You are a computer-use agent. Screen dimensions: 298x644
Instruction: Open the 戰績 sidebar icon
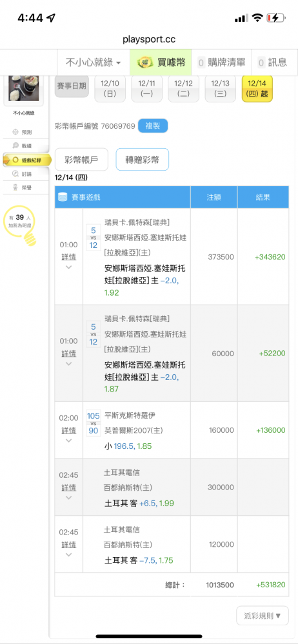(x=15, y=146)
